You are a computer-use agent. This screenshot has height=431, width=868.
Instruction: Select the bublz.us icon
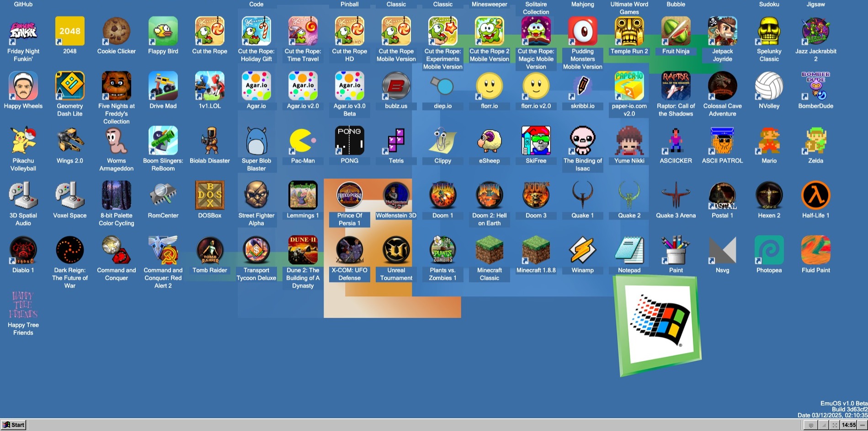click(x=396, y=86)
